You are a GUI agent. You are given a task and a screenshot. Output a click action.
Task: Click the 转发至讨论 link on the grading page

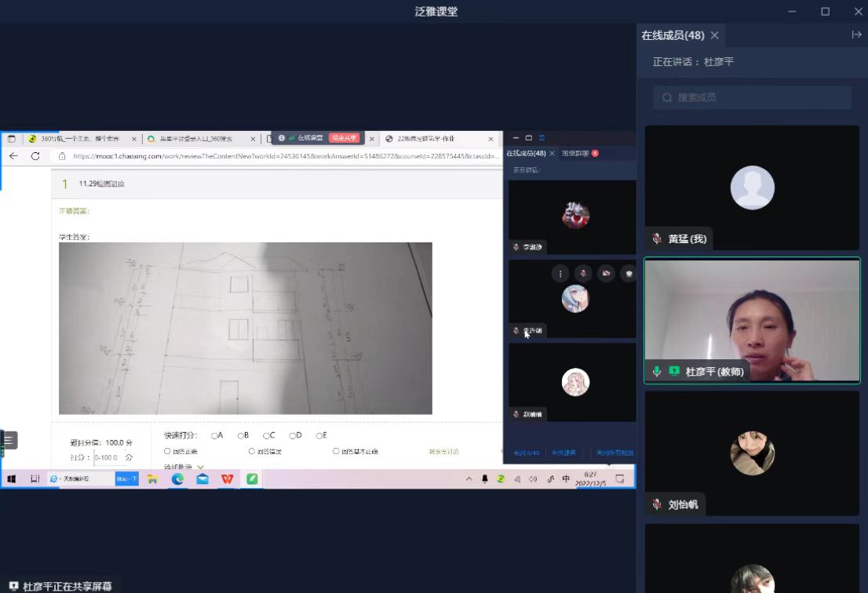pyautogui.click(x=443, y=453)
